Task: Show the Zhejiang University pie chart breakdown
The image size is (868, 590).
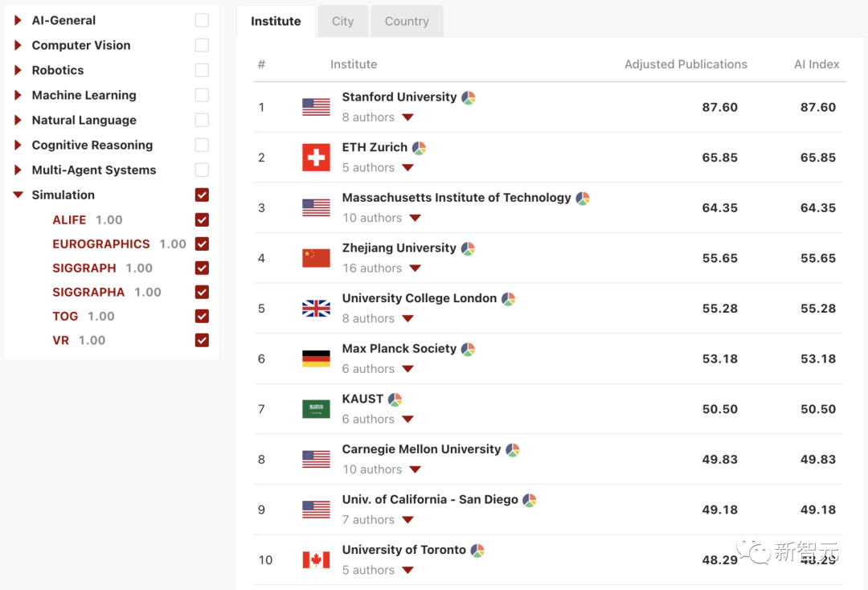Action: (468, 248)
